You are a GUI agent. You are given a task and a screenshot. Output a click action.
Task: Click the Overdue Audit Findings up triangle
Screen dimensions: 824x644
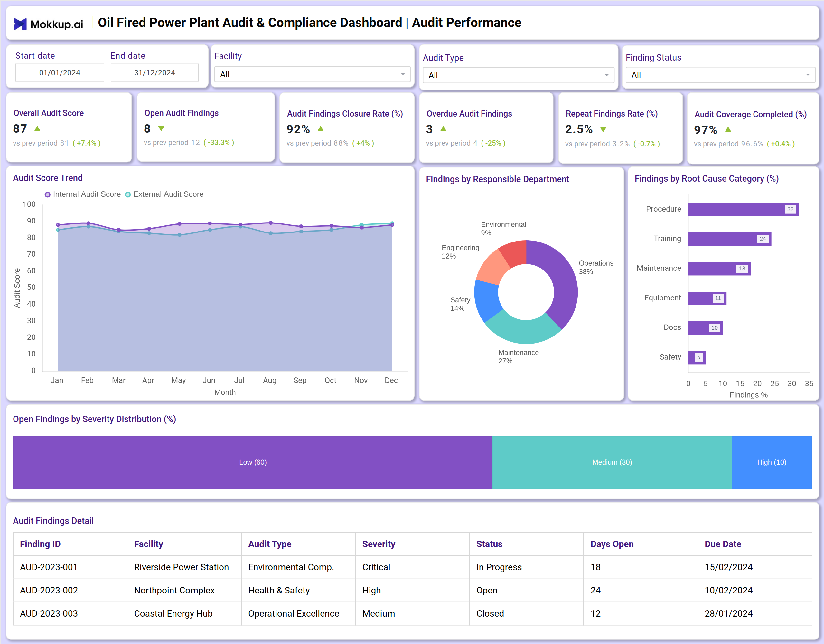pos(443,129)
